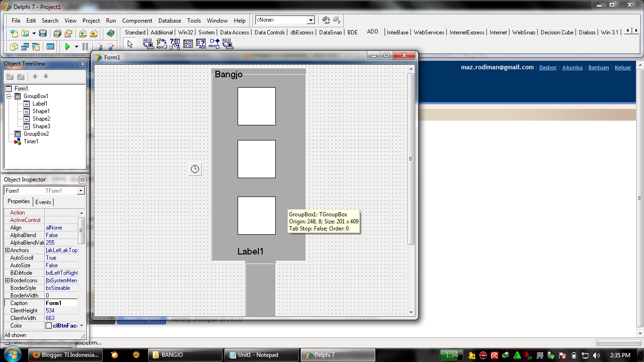Viewport: 644px width, 362px height.
Task: Select the ADODataSet component icon
Action: [x=175, y=44]
